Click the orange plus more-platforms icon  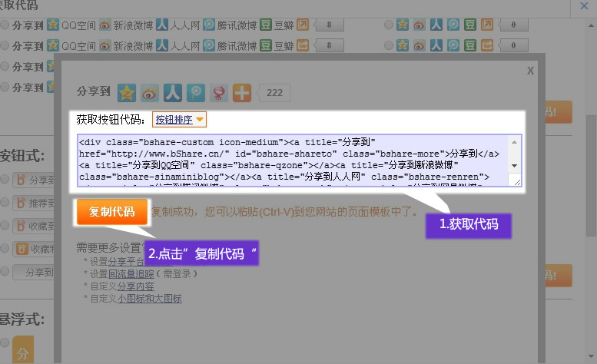(x=242, y=93)
